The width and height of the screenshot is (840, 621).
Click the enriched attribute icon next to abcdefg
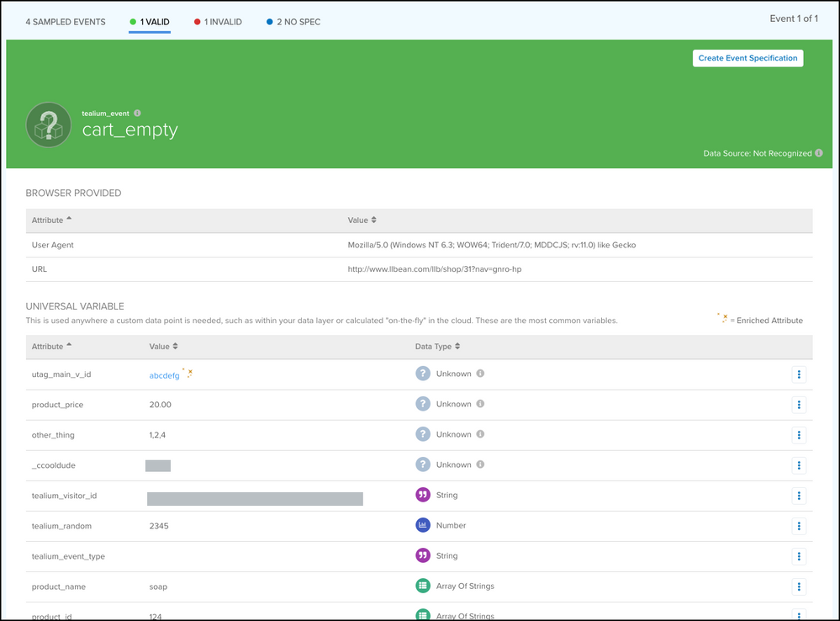(188, 374)
